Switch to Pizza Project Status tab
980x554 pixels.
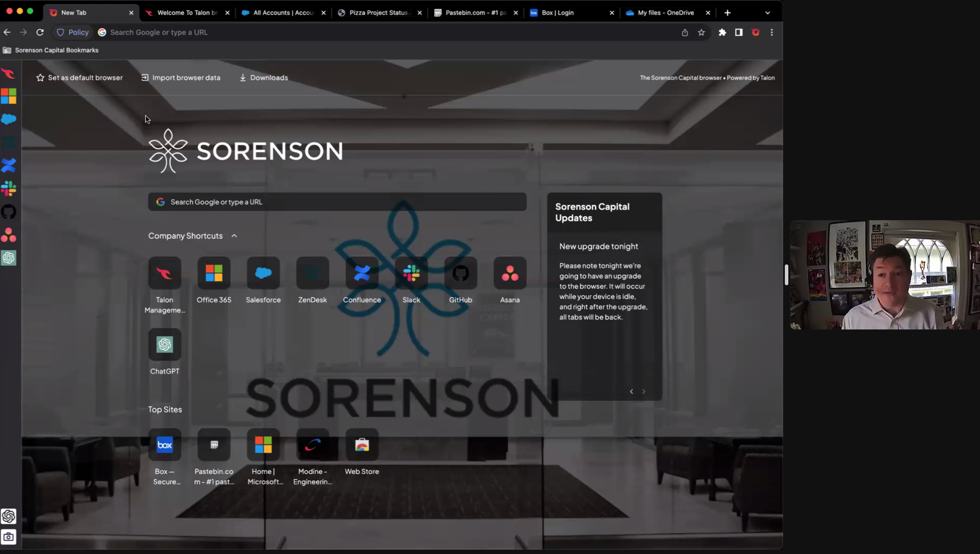[379, 13]
